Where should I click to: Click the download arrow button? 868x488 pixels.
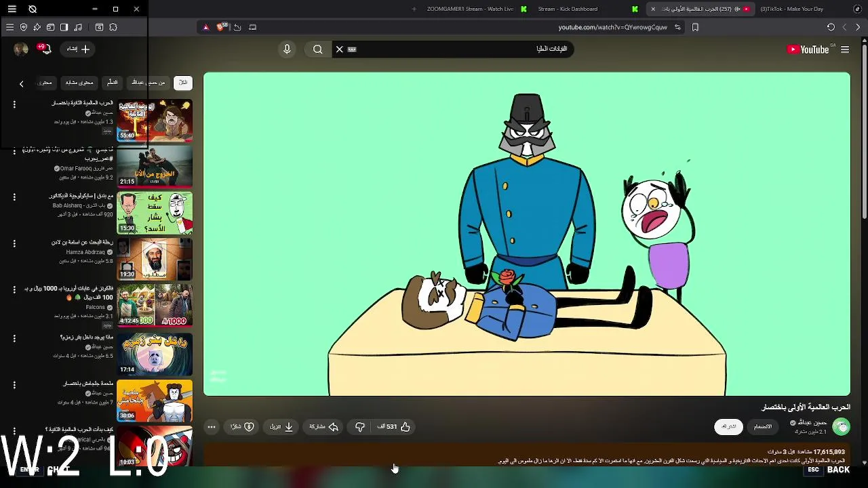coord(281,426)
